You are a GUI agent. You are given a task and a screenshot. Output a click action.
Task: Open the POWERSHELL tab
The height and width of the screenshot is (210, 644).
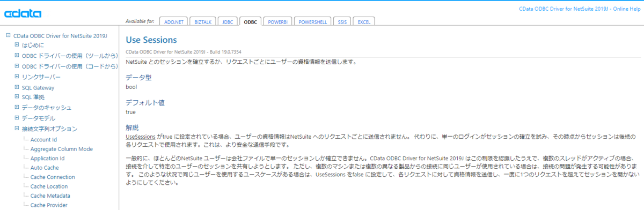312,21
